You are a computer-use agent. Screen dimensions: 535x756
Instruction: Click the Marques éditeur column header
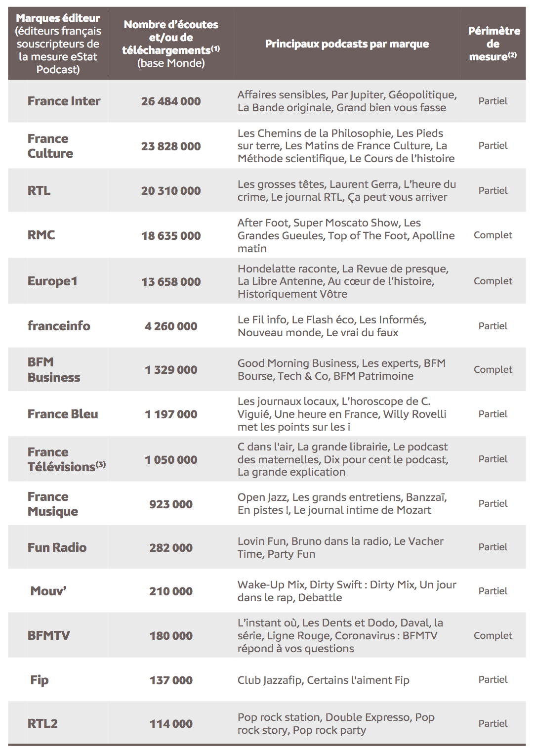[58, 44]
